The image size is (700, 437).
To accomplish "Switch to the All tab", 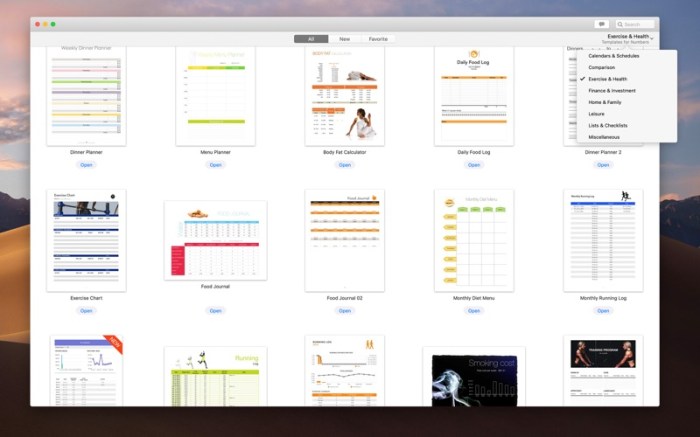I will click(x=311, y=39).
